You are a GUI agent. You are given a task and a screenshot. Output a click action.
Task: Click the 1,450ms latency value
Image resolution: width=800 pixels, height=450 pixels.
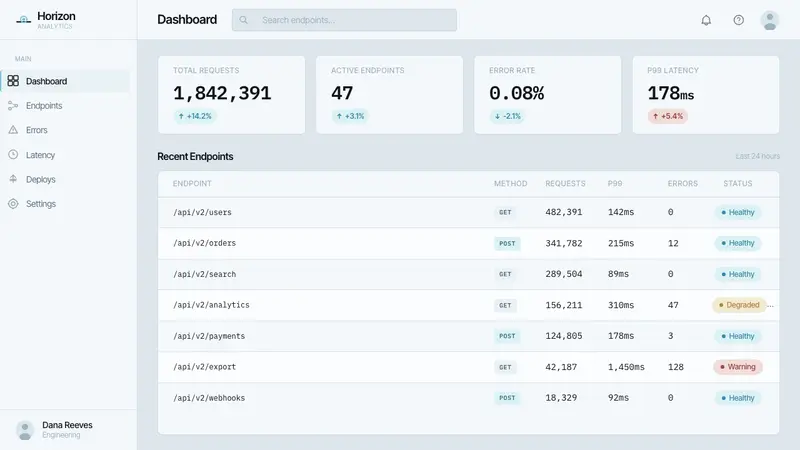(x=626, y=367)
